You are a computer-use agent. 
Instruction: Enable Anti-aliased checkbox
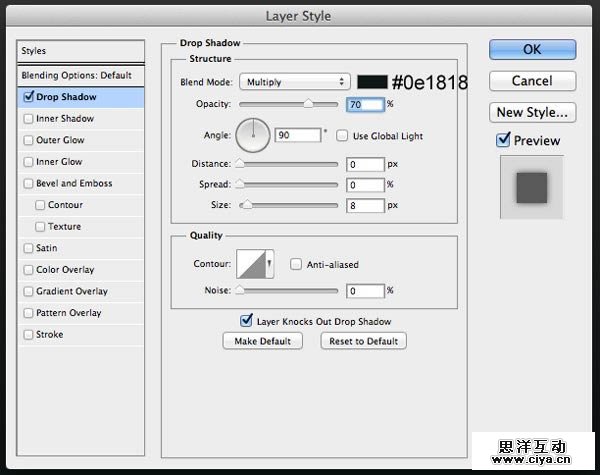tap(296, 265)
